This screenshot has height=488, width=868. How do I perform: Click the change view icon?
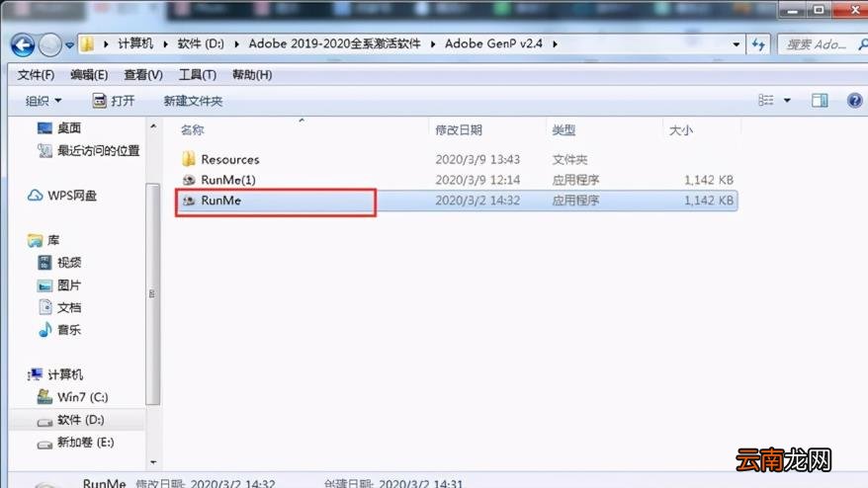tap(766, 100)
